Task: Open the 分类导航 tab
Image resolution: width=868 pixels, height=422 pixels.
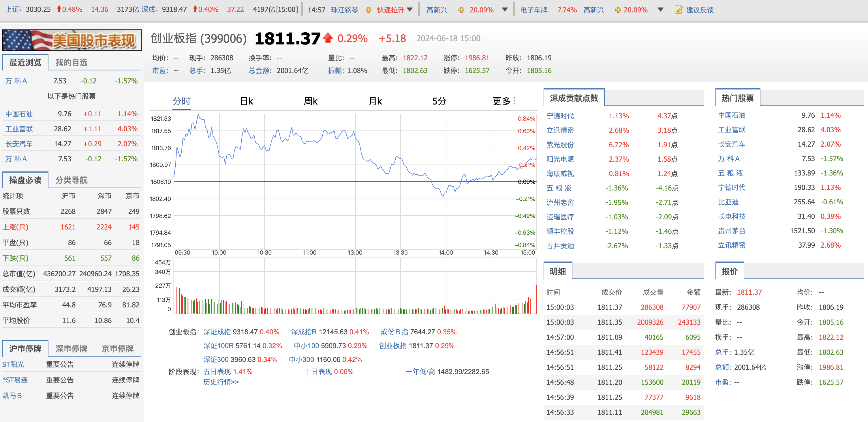Action: (x=72, y=180)
